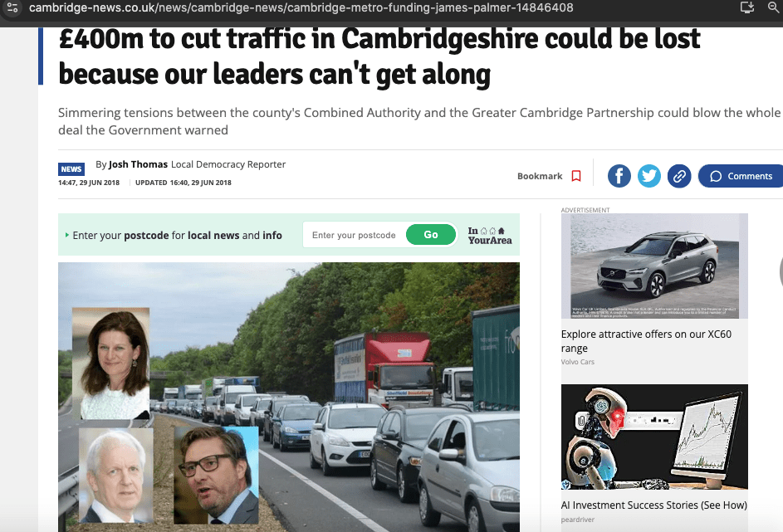
Task: Click the blue NEWS category tag
Action: click(x=71, y=169)
